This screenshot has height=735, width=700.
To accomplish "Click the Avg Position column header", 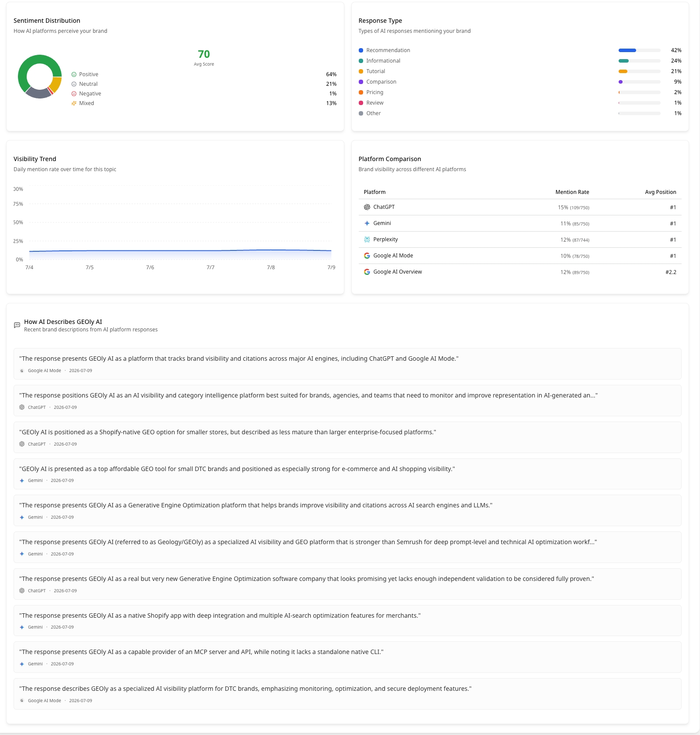I will coord(661,192).
